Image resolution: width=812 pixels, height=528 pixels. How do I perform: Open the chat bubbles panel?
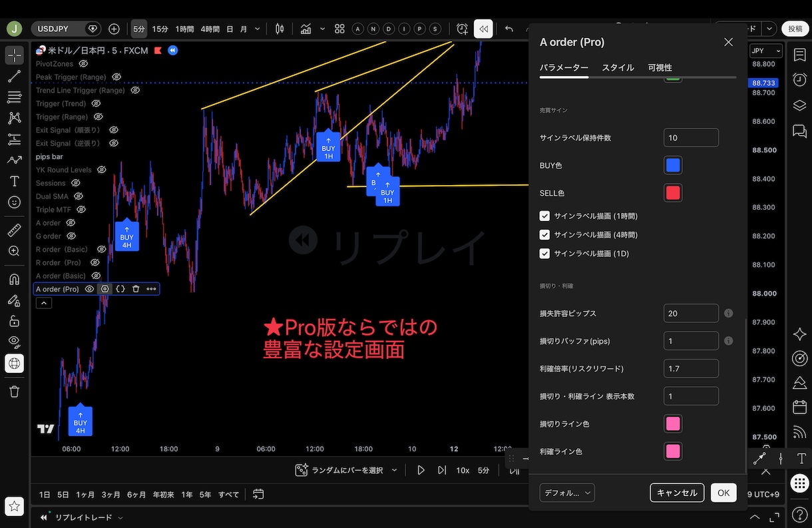coord(799,131)
